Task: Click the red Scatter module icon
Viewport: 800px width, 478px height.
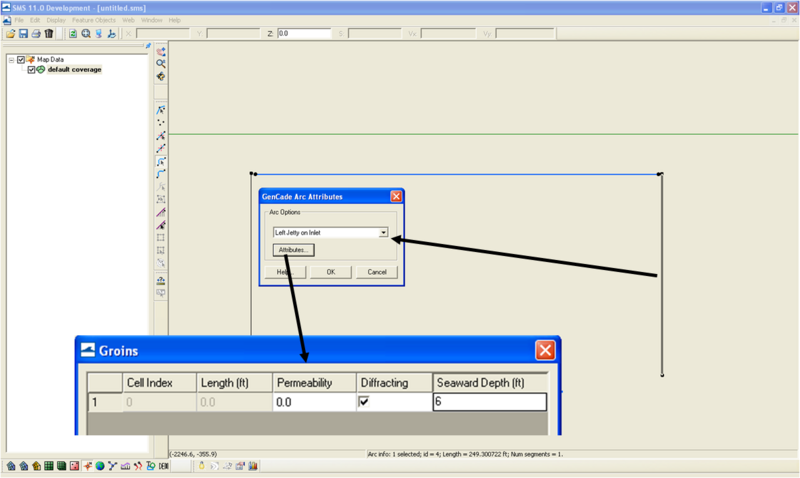Action: pyautogui.click(x=74, y=466)
